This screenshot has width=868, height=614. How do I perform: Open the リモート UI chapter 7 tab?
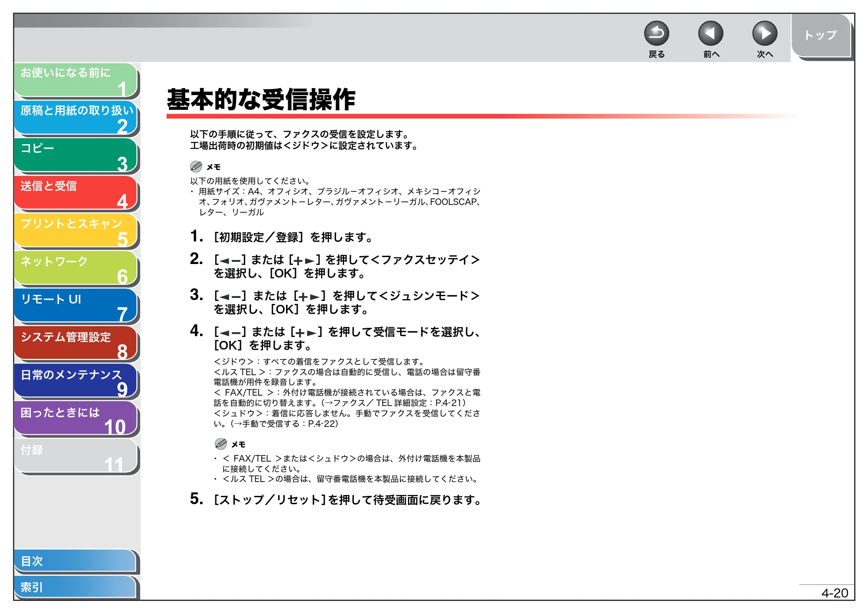76,306
